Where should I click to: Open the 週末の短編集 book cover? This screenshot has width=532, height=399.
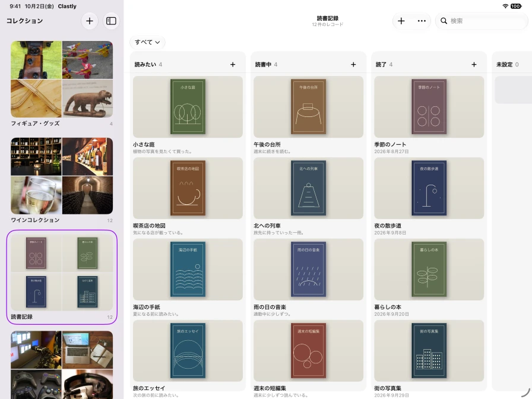[x=308, y=350]
